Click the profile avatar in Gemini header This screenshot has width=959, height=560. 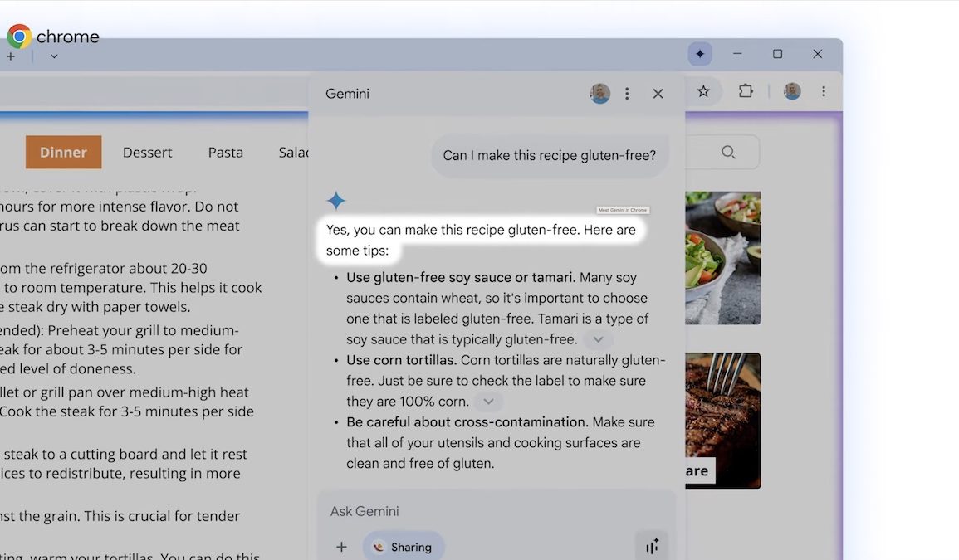[599, 94]
